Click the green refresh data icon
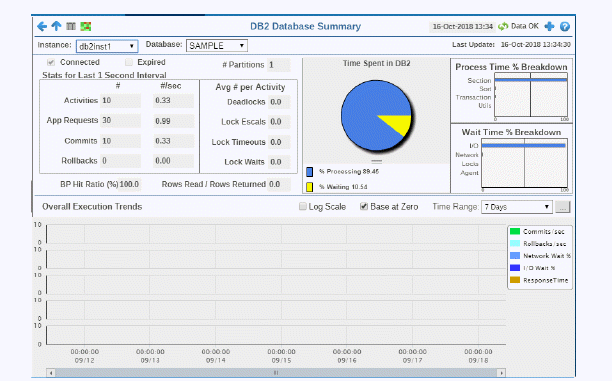The height and width of the screenshot is (381, 612). 503,26
